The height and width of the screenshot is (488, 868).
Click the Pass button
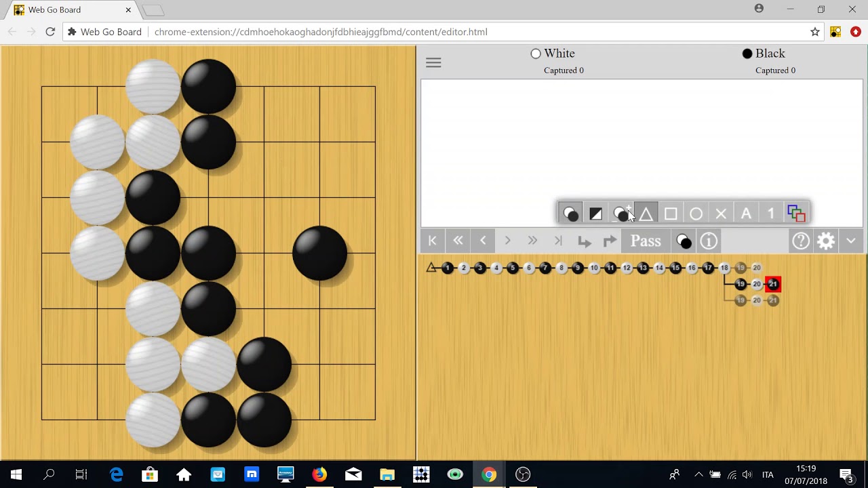[x=646, y=241]
